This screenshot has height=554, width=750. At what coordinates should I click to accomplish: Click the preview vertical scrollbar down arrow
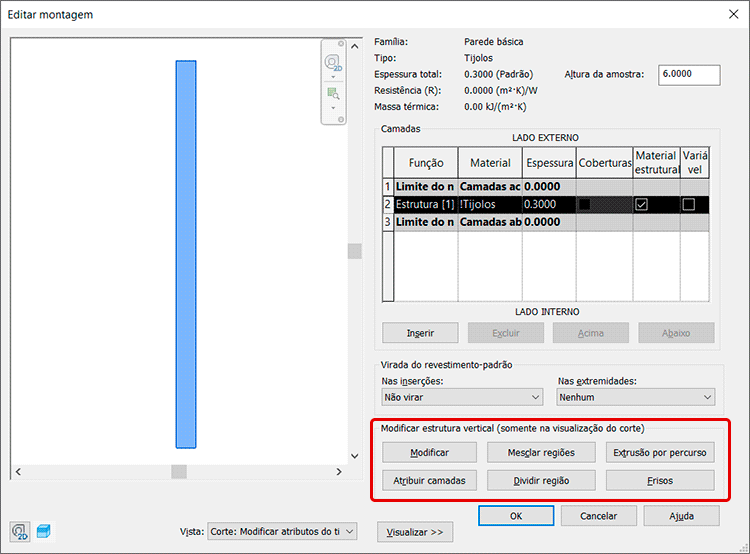(354, 456)
